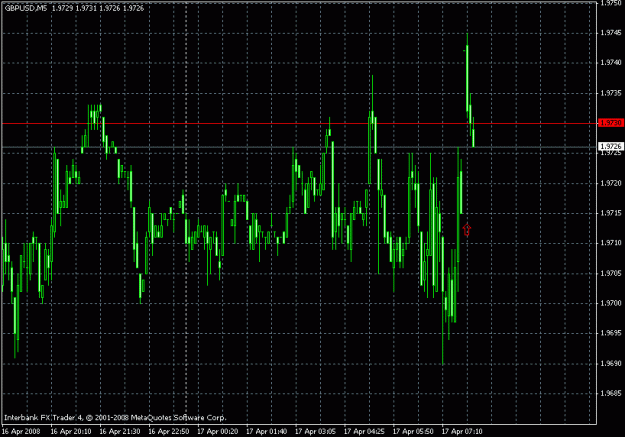Click the Interbank FX Trader 4 copyright text

pos(115,418)
